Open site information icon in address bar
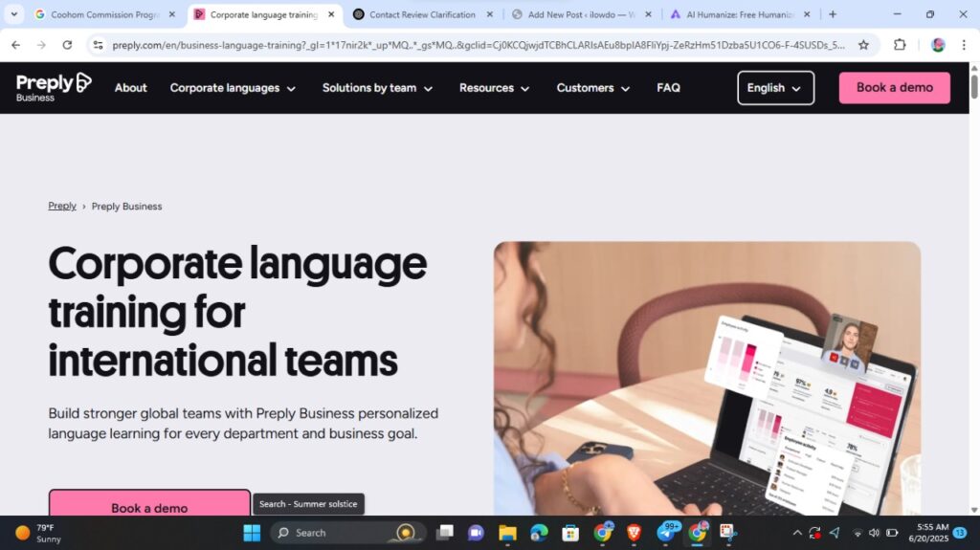 (x=98, y=45)
